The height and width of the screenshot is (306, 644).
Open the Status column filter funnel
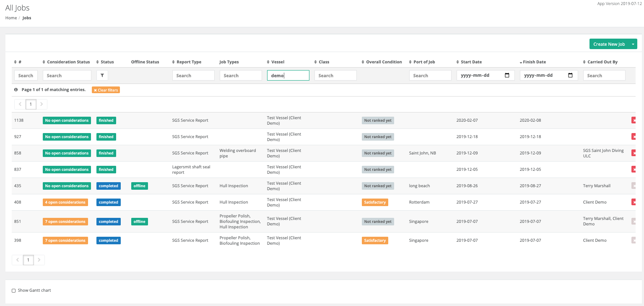pos(102,76)
